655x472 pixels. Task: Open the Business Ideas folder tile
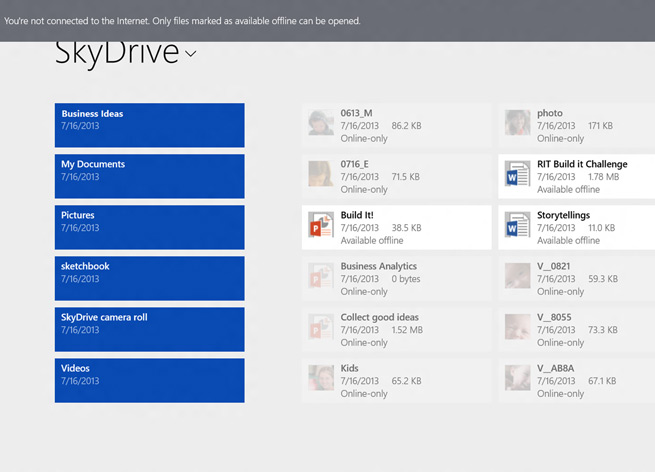click(150, 125)
